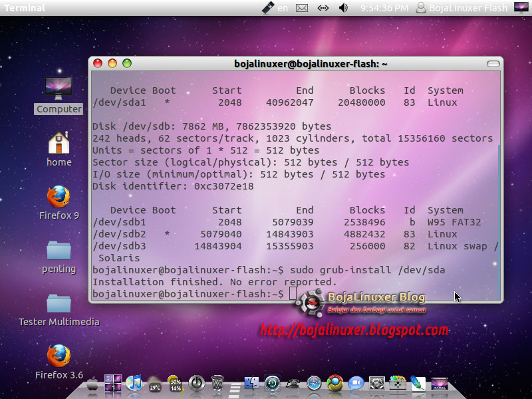Open the USB keyboard layout indicator
The height and width of the screenshot is (399, 532).
click(268, 8)
